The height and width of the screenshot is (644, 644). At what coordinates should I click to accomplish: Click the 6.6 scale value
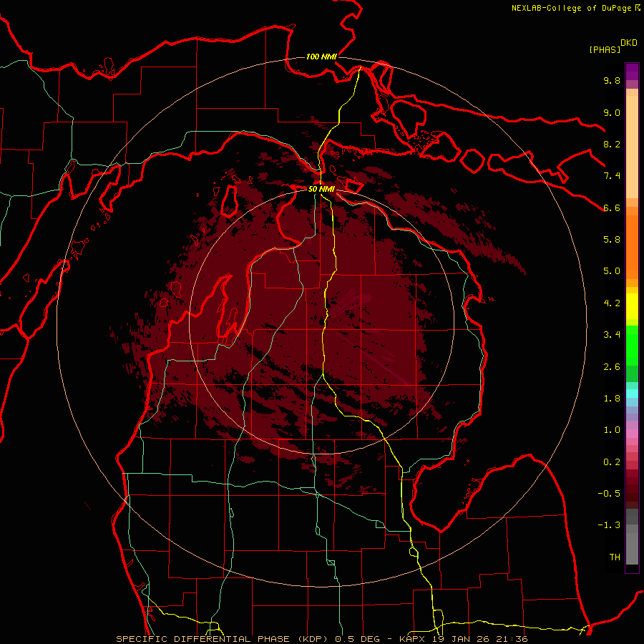coord(612,208)
